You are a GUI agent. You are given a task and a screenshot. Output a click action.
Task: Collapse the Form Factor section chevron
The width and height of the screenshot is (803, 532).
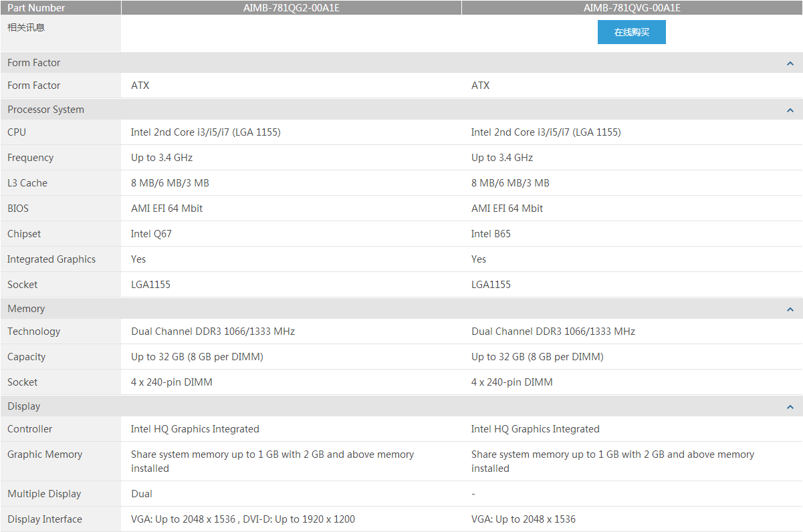pos(790,63)
